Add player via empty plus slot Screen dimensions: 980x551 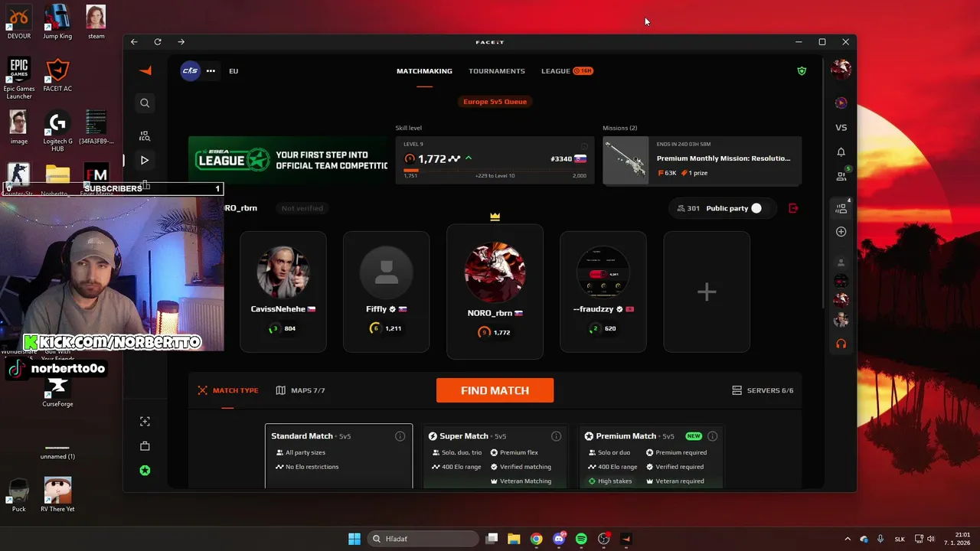point(707,292)
